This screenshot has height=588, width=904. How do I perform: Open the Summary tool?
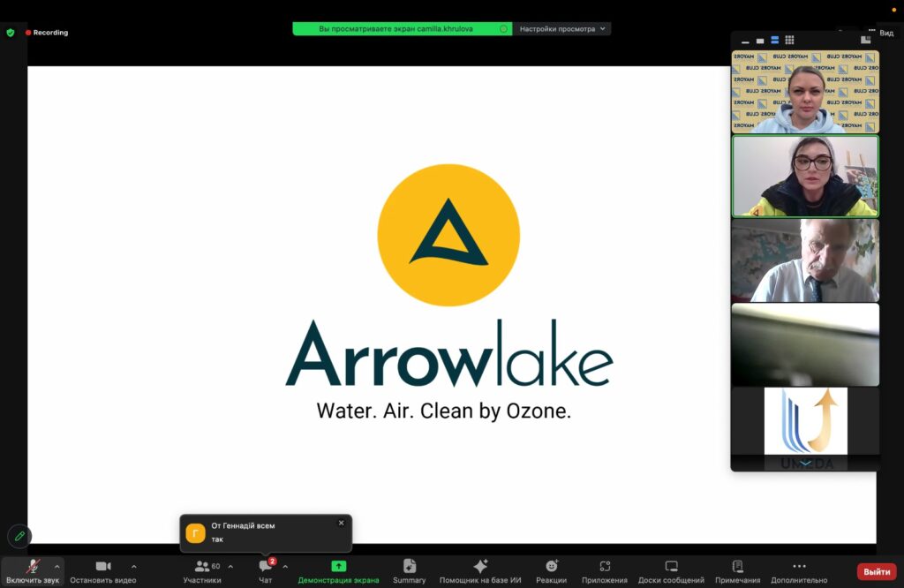coord(410,571)
